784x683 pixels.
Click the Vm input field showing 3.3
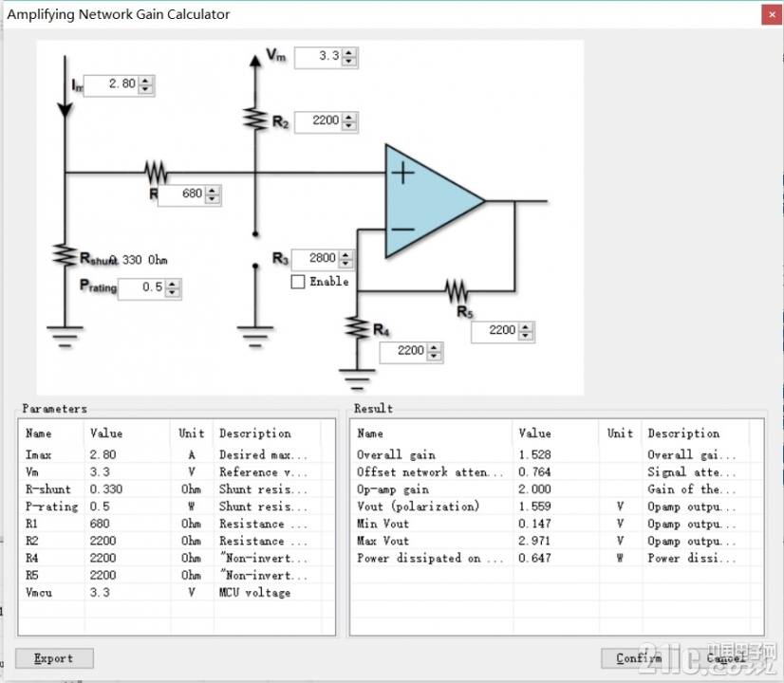coord(319,58)
